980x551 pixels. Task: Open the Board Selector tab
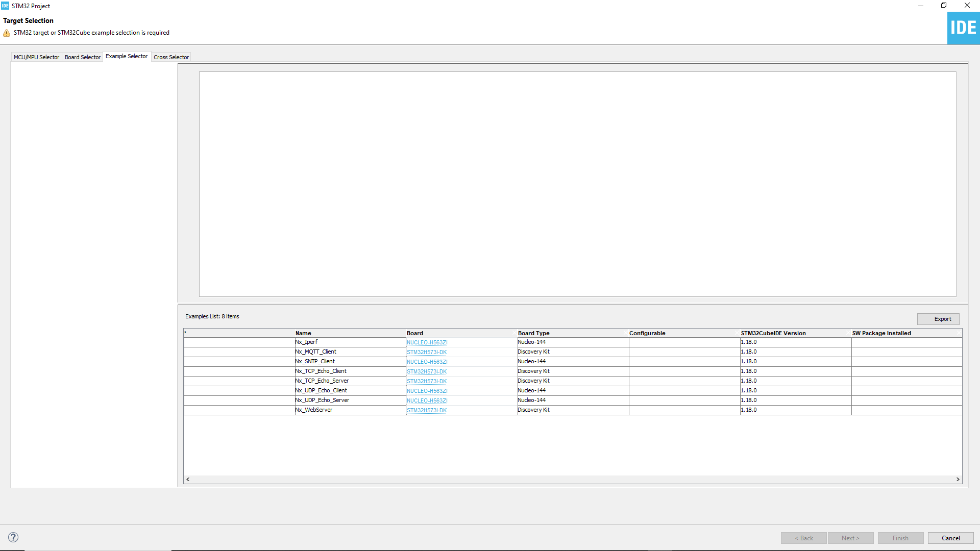click(x=83, y=57)
